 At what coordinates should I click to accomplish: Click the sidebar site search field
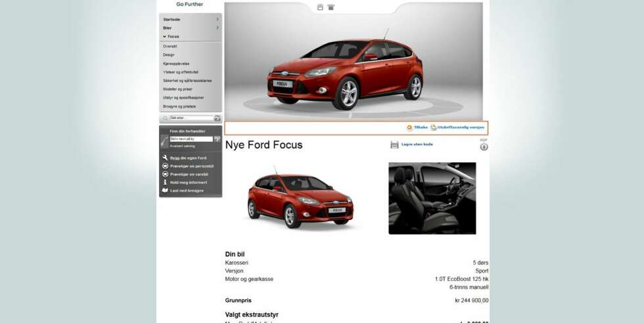click(x=191, y=118)
